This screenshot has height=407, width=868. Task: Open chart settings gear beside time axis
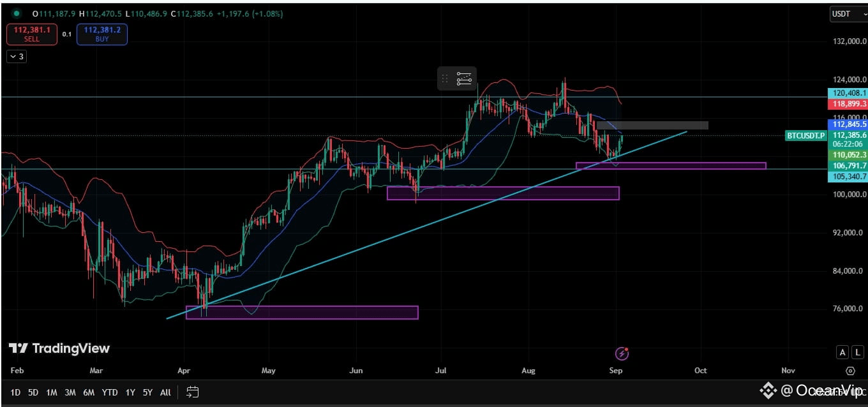pos(850,371)
